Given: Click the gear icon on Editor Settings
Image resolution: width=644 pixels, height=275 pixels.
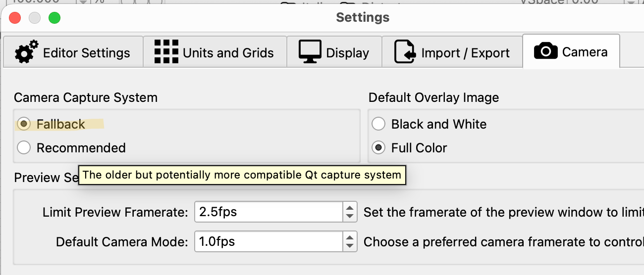Looking at the screenshot, I should pyautogui.click(x=26, y=52).
